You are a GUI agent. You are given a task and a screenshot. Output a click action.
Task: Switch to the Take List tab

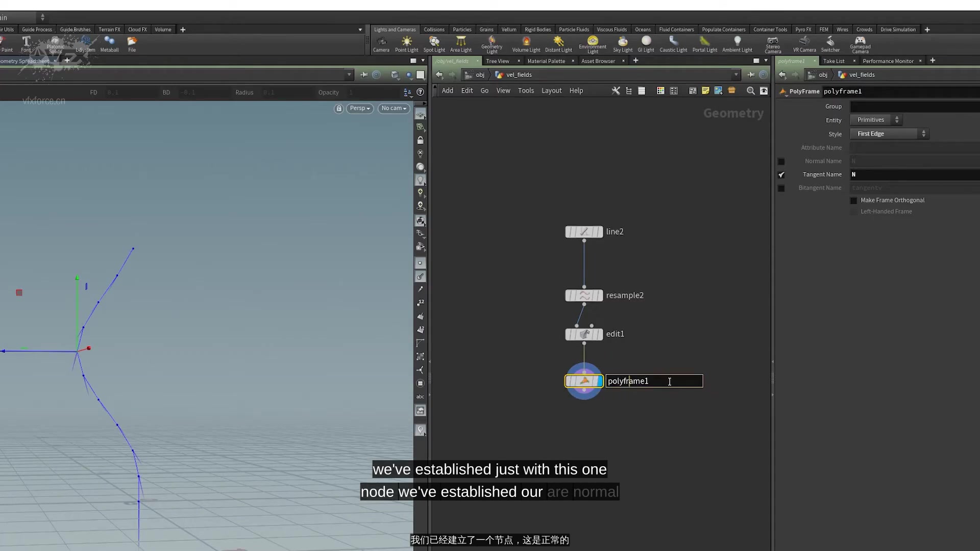(x=834, y=61)
